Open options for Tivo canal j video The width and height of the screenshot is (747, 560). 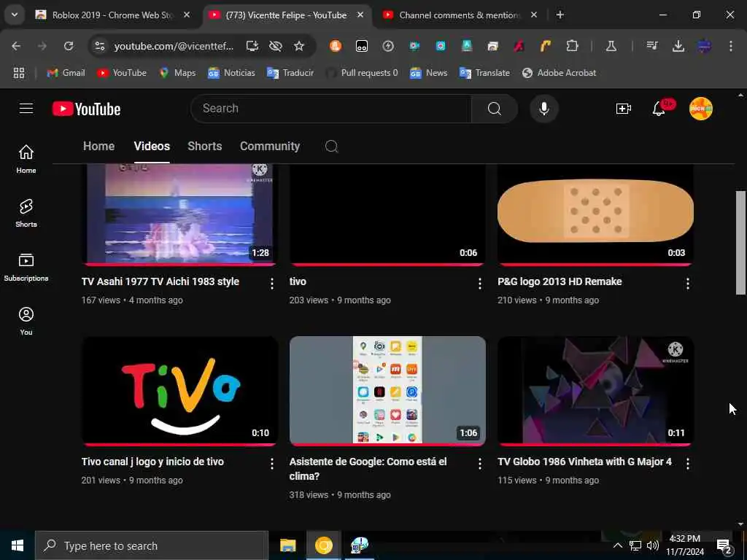272,464
